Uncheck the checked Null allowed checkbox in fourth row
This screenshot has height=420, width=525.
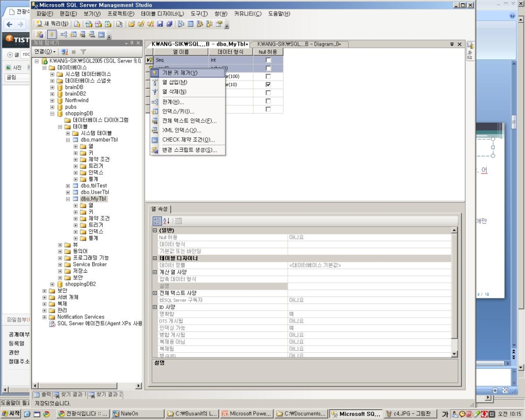tap(268, 85)
